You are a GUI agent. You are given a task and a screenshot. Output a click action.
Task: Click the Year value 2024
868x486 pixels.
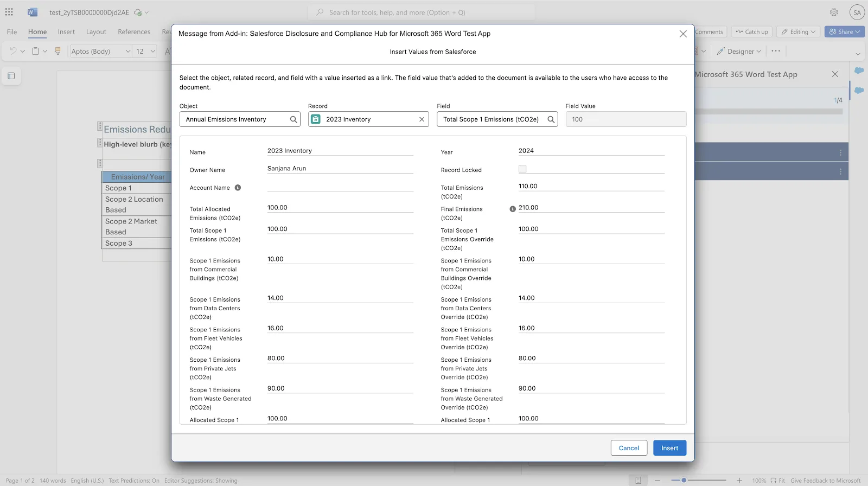(526, 151)
